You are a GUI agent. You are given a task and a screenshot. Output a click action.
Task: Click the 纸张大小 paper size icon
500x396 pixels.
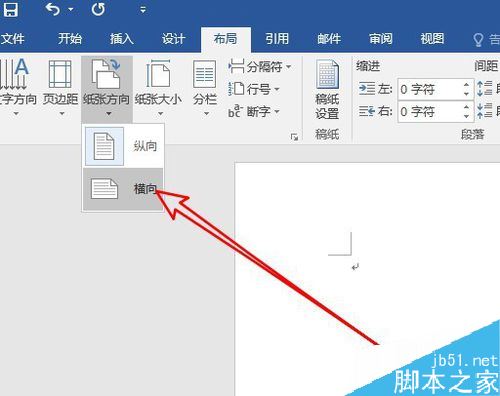click(158, 74)
